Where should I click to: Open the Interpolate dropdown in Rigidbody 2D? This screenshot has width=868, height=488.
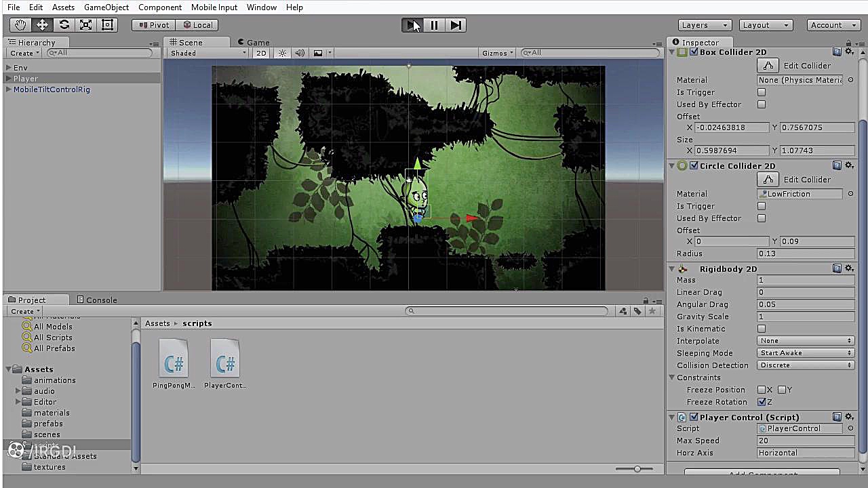(x=806, y=340)
